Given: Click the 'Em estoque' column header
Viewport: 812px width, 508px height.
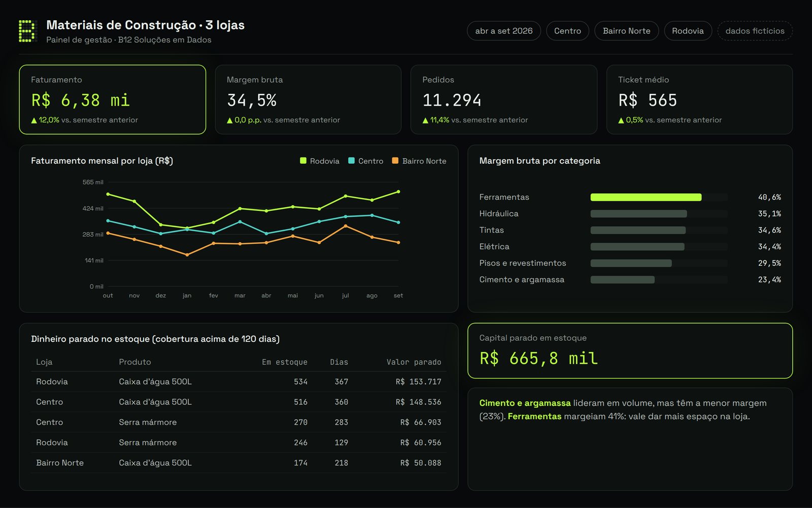Looking at the screenshot, I should tap(284, 362).
